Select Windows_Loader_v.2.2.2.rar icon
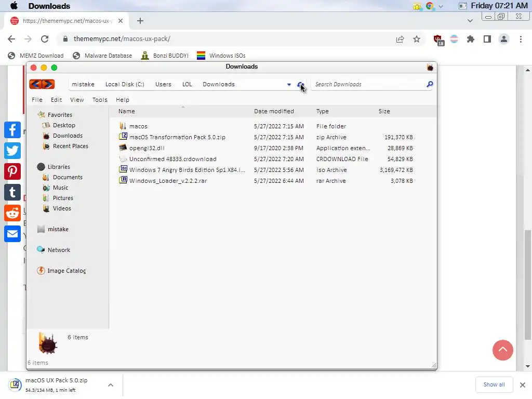The width and height of the screenshot is (532, 399). 123,180
